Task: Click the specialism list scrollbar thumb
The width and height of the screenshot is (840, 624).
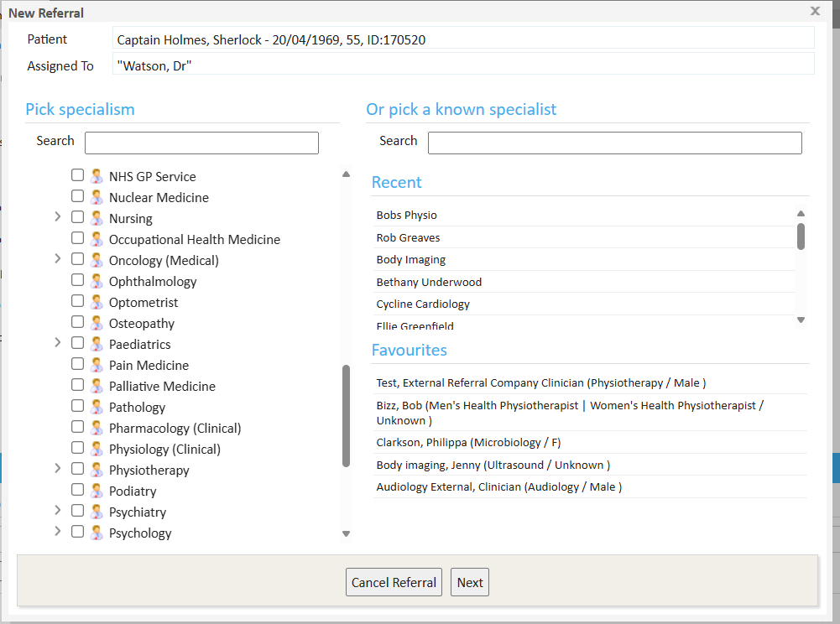Action: coord(346,416)
